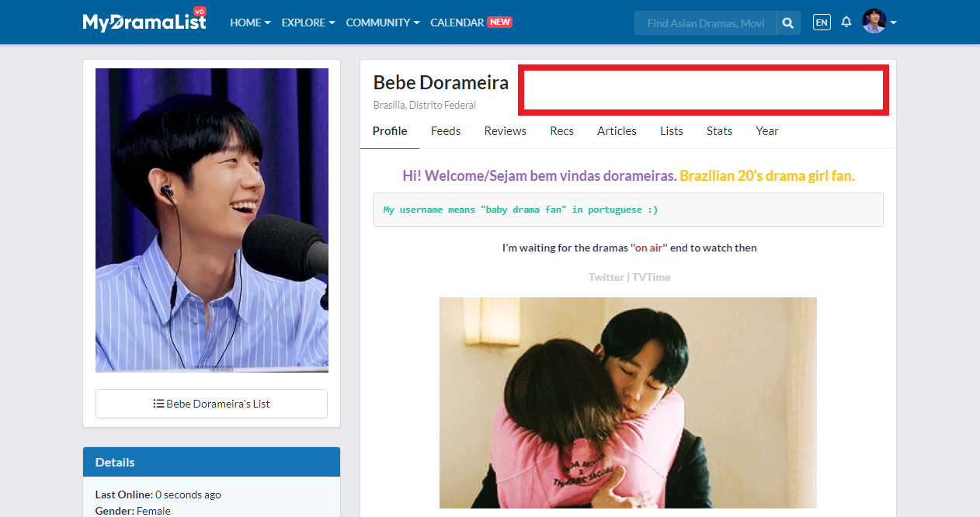Switch to the Stats tab
Viewport: 980px width, 517px height.
click(x=720, y=131)
